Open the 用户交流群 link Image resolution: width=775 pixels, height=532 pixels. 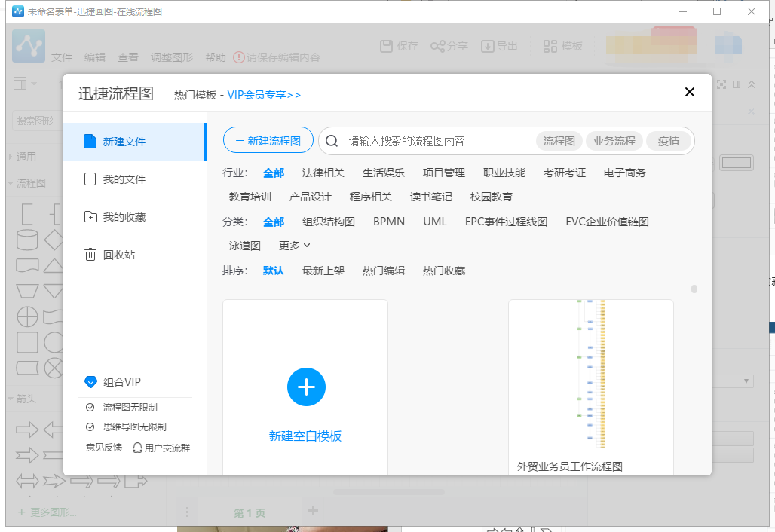(x=161, y=448)
